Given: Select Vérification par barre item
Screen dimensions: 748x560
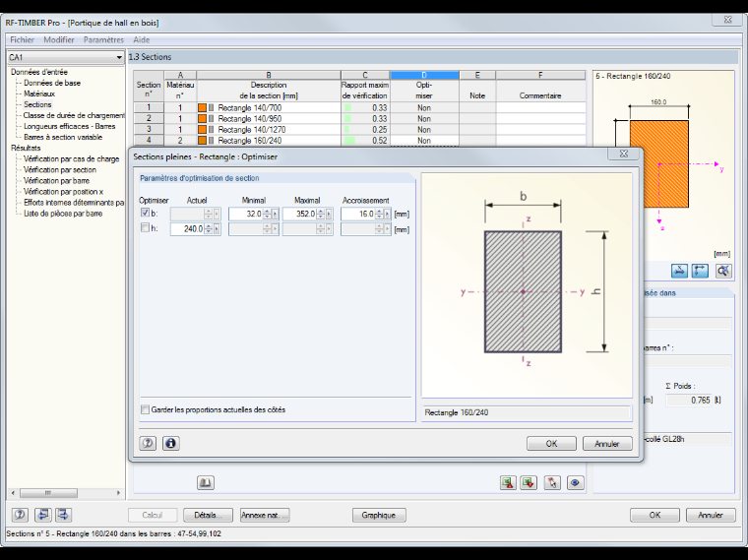Looking at the screenshot, I should point(57,181).
